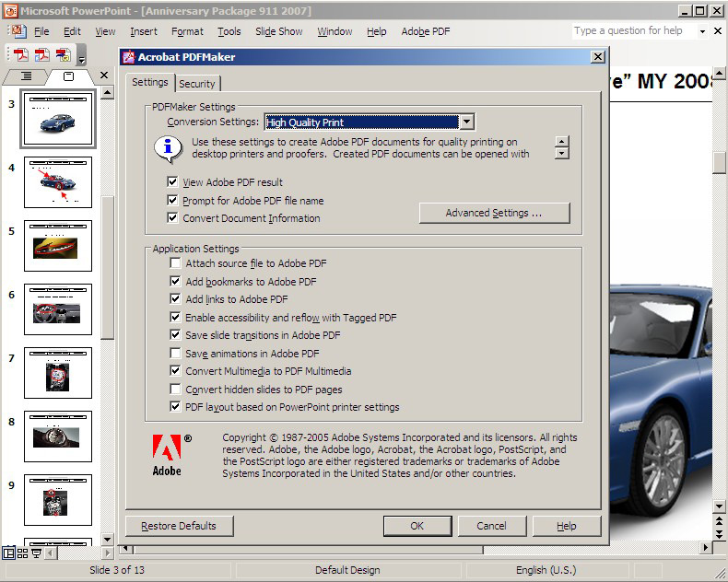728x582 pixels.
Task: Open the Adobe PDF menu
Action: (x=426, y=31)
